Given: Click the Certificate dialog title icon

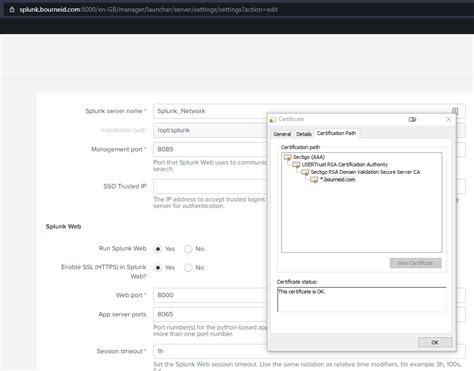Looking at the screenshot, I should tap(273, 119).
